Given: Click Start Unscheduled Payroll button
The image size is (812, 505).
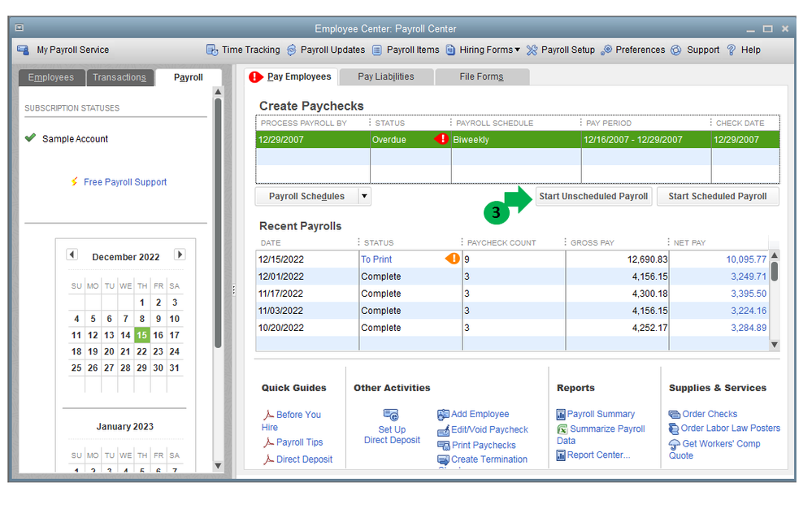Looking at the screenshot, I should pos(593,196).
